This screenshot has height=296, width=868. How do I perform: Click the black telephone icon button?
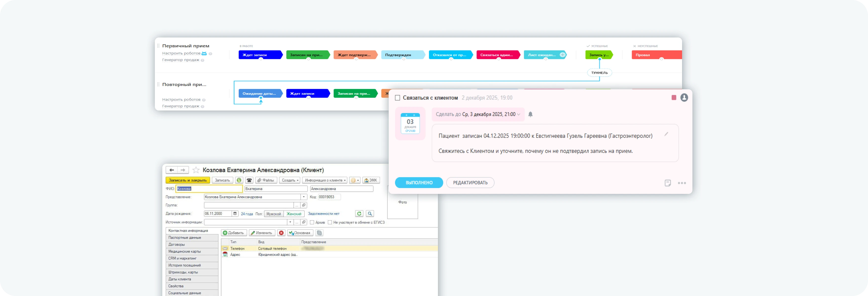pos(249,180)
